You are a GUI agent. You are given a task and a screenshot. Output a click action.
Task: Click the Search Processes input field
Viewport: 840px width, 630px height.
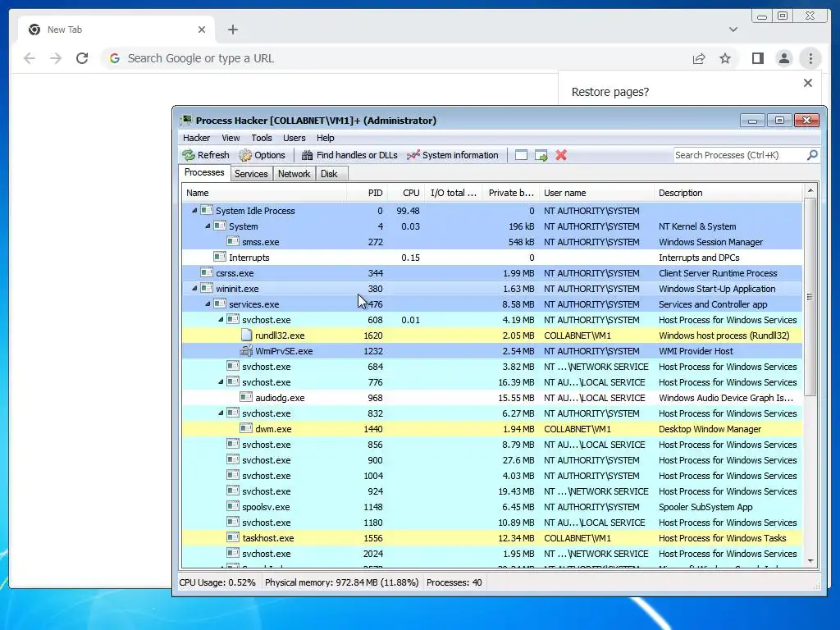[739, 155]
